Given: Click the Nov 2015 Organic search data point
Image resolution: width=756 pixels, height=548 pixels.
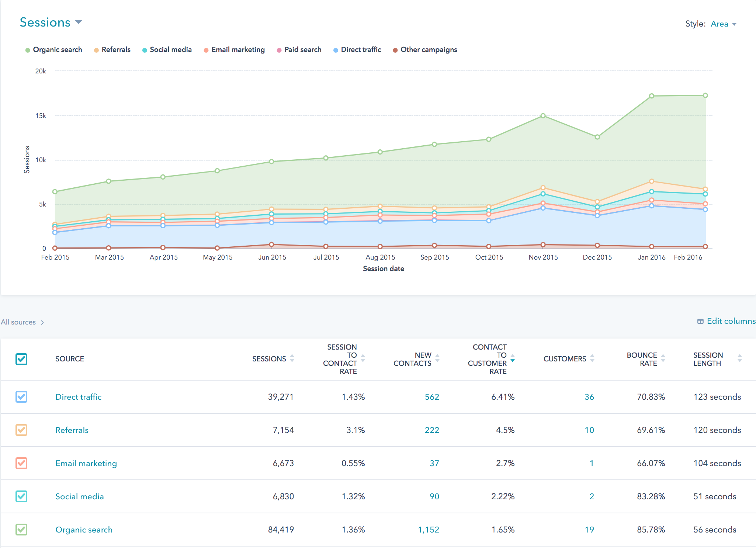Looking at the screenshot, I should 543,115.
